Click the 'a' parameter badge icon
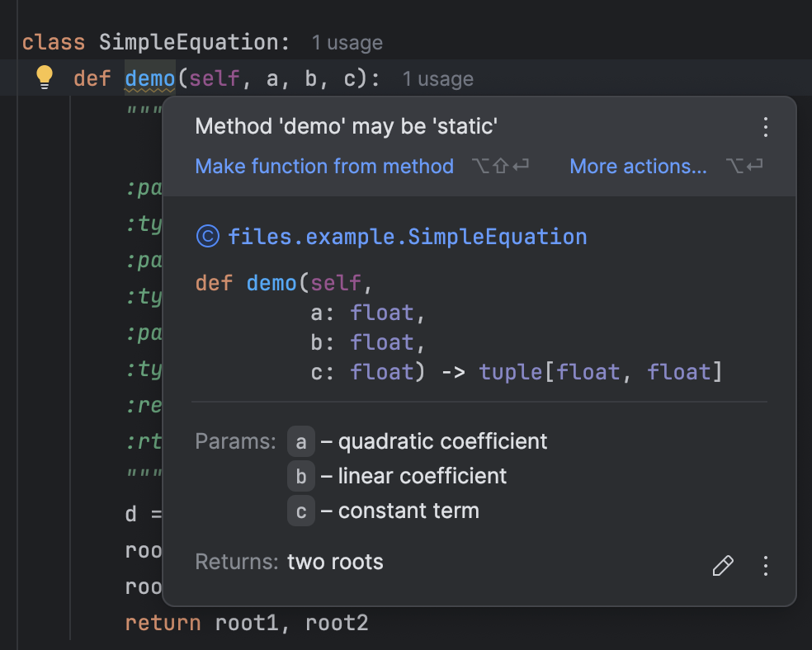The image size is (812, 650). point(300,441)
